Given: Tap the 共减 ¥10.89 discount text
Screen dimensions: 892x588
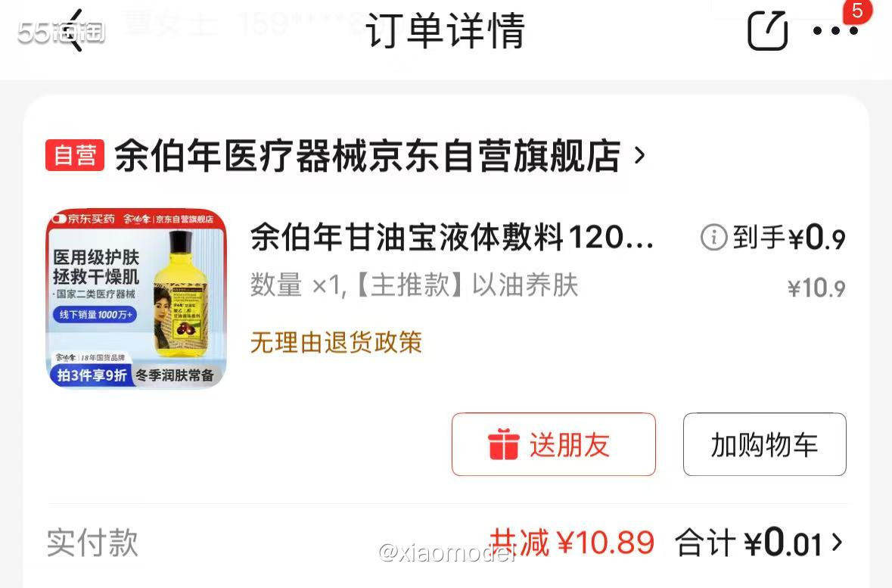Looking at the screenshot, I should pos(572,542).
